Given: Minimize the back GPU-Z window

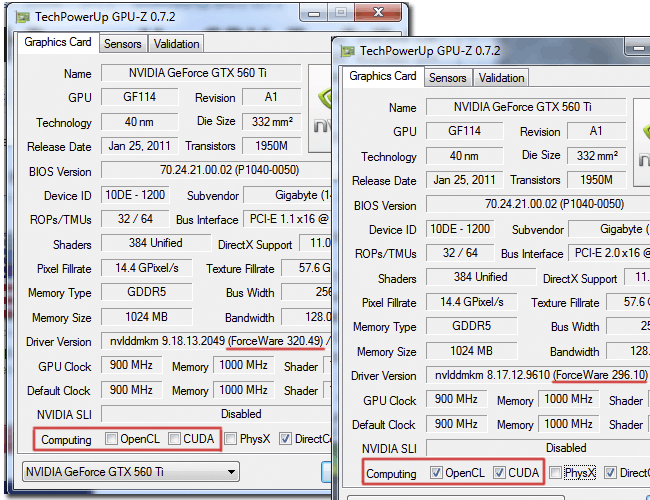Looking at the screenshot, I should click(x=313, y=13).
